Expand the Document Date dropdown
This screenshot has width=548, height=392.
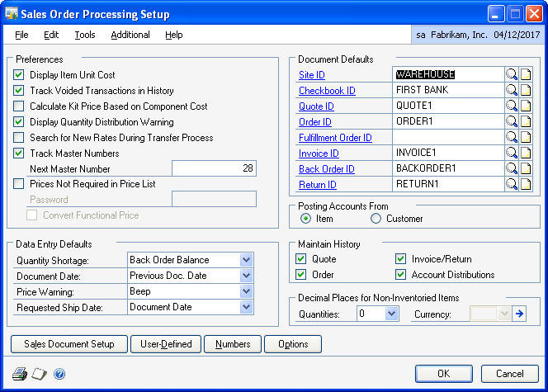(x=247, y=276)
